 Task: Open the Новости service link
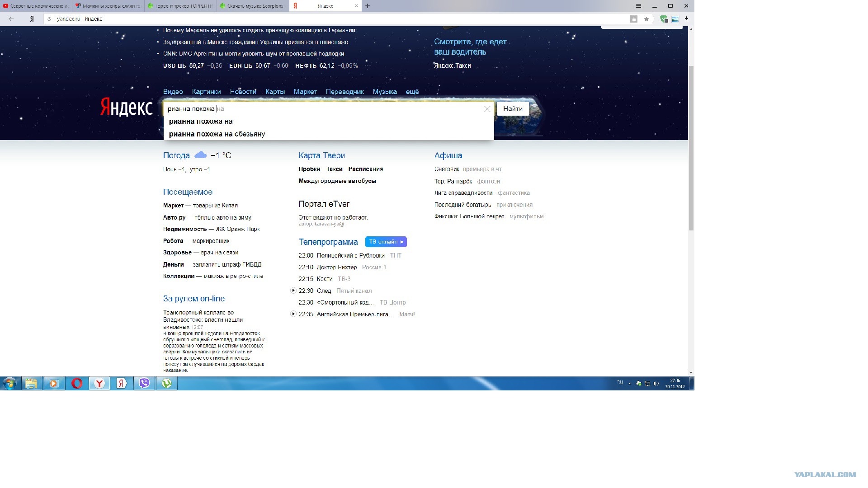pos(243,92)
